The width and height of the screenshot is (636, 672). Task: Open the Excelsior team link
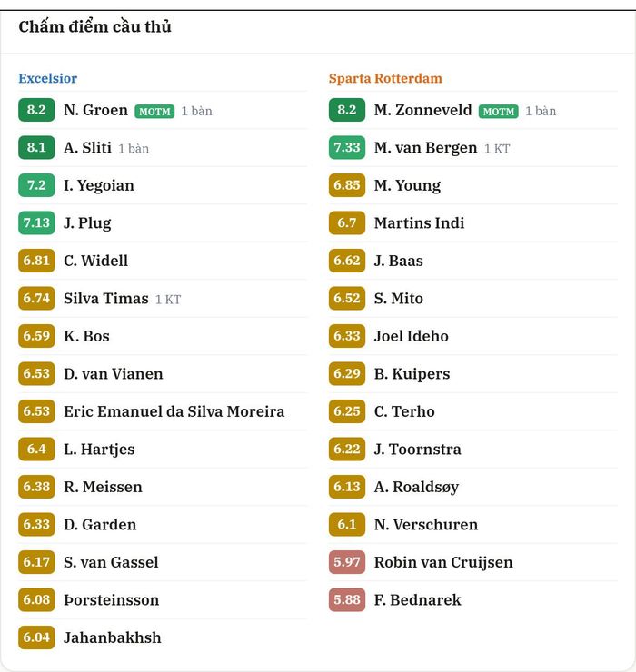point(47,78)
